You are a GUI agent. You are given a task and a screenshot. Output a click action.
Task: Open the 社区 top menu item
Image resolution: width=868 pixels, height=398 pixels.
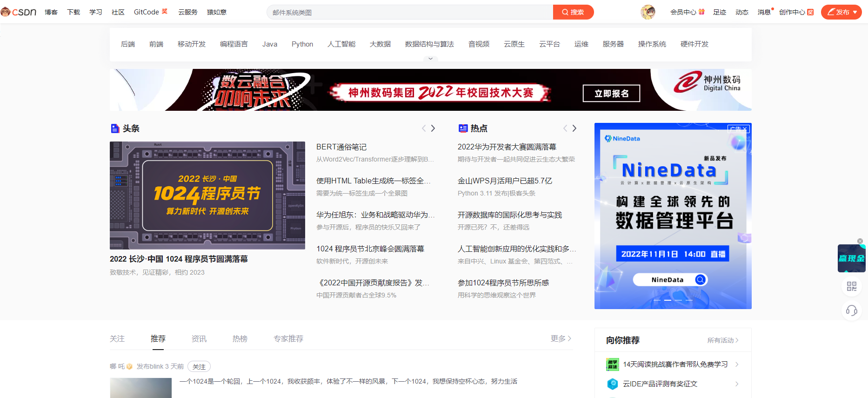click(118, 12)
